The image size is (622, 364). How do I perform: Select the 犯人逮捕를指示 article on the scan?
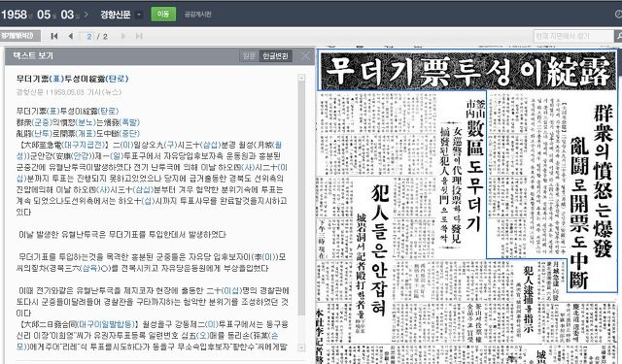[528, 299]
